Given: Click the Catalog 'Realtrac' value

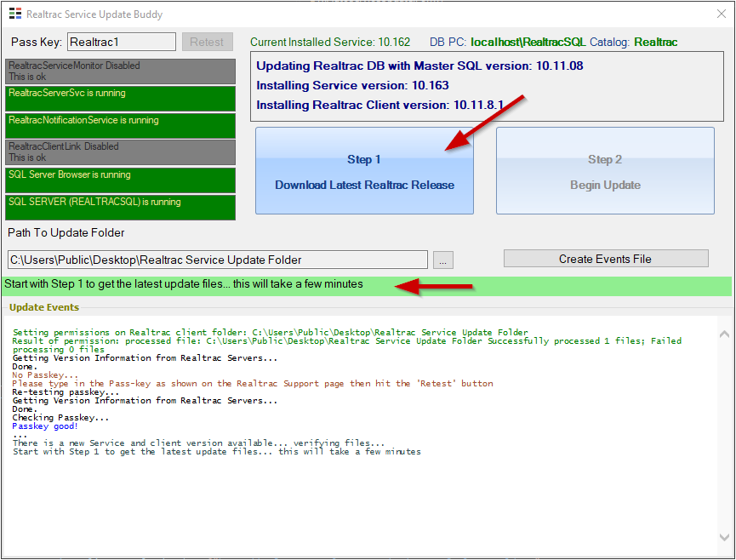Looking at the screenshot, I should coord(656,43).
